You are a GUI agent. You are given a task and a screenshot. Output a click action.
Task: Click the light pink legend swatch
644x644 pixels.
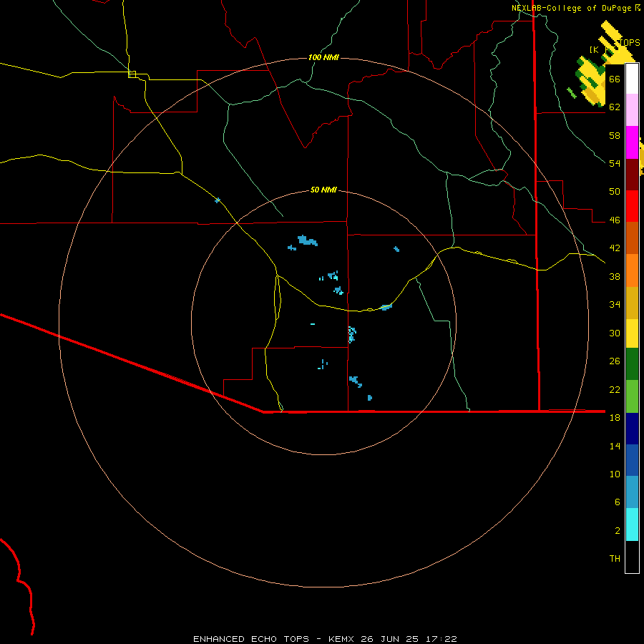pos(632,110)
